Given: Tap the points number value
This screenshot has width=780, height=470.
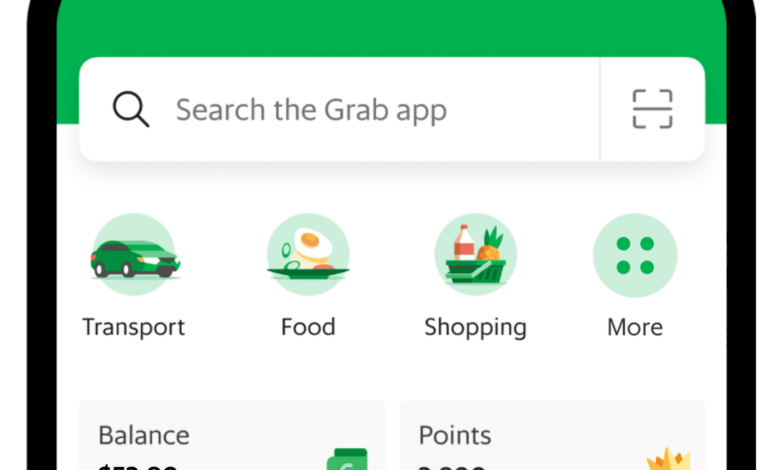Looking at the screenshot, I should [452, 467].
